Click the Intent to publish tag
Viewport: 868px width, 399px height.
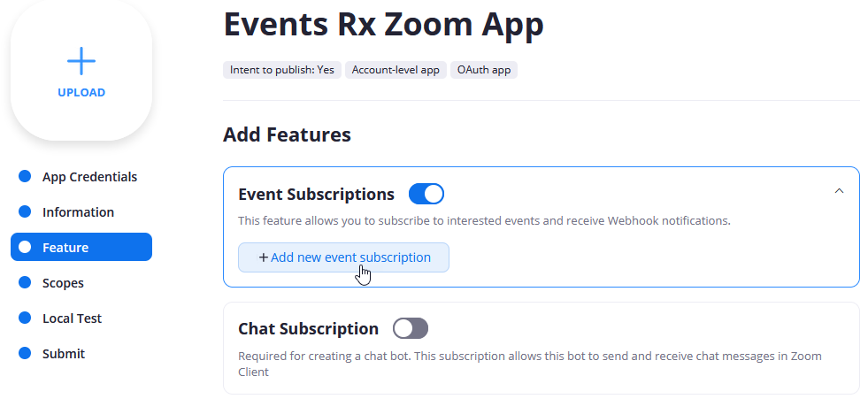click(x=282, y=70)
